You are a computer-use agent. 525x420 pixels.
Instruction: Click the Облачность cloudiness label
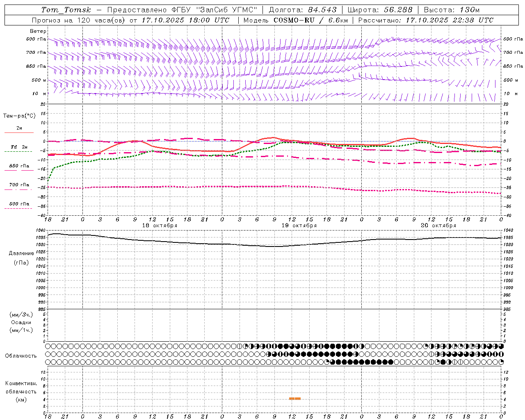(x=21, y=356)
